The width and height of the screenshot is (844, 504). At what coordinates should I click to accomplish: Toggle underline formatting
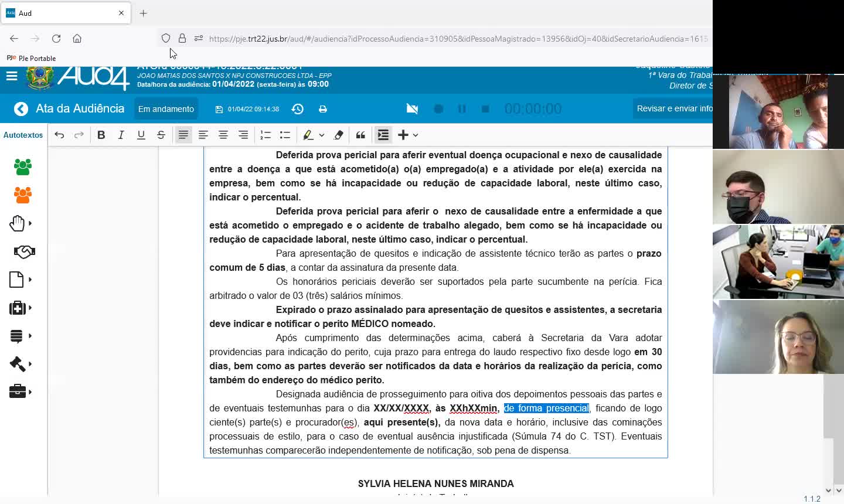(x=141, y=135)
